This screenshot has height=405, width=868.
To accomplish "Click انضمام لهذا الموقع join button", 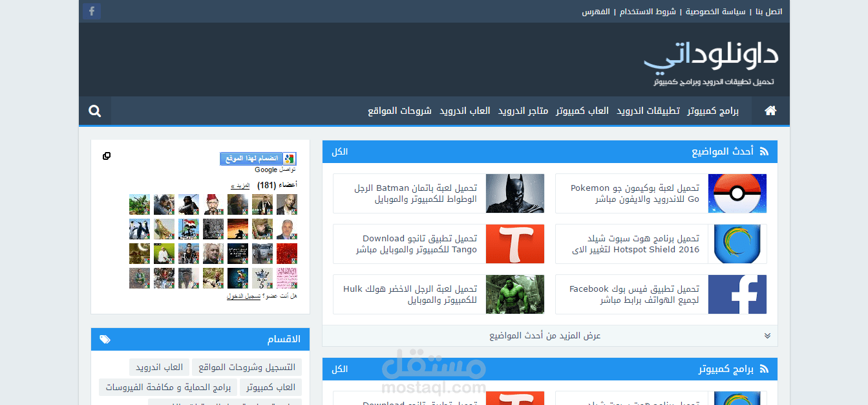I will (258, 159).
